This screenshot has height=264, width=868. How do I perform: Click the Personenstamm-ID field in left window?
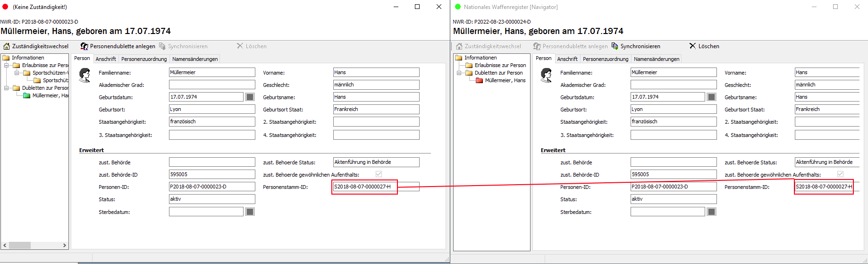[x=364, y=187]
